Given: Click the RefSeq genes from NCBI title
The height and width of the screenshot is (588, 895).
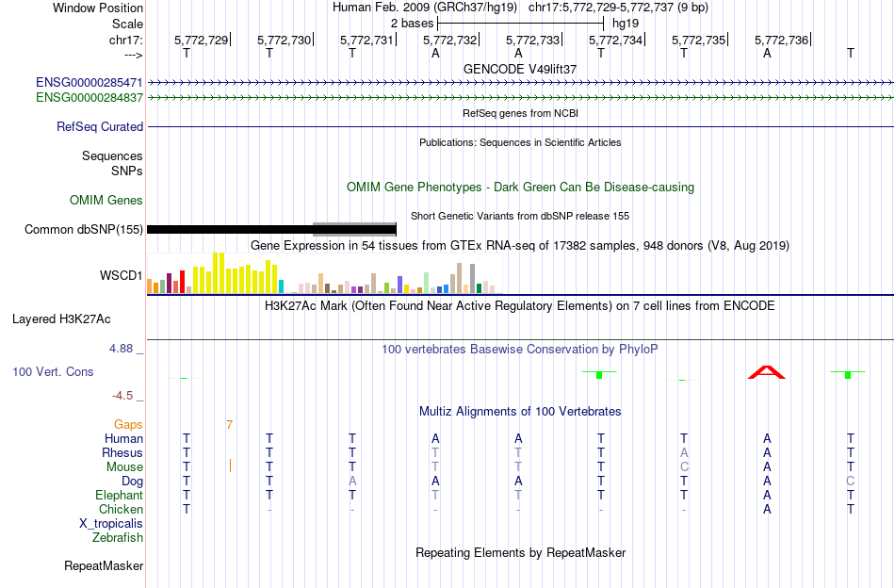Looking at the screenshot, I should (x=520, y=113).
